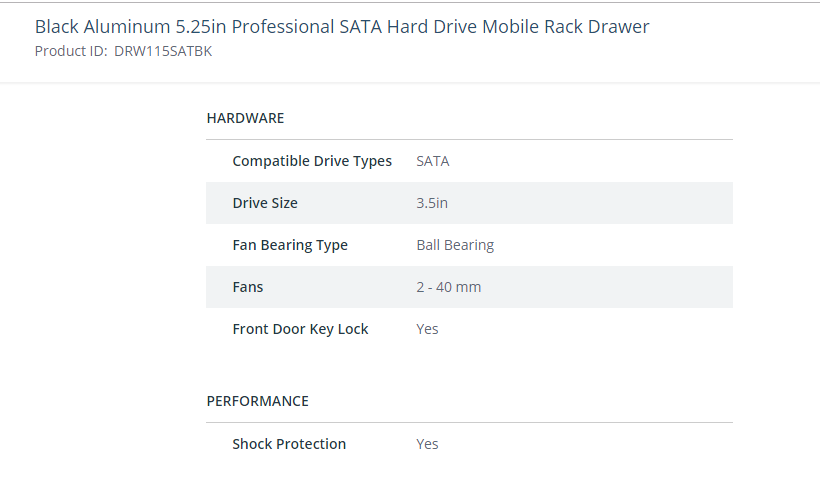The width and height of the screenshot is (820, 498).
Task: Click the Fan Bearing Type label
Action: click(290, 245)
